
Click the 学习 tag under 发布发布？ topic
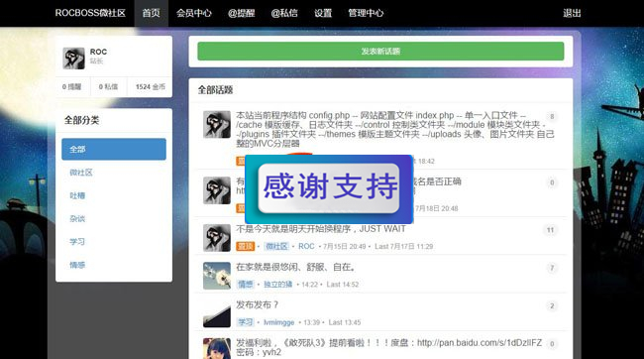(x=245, y=322)
